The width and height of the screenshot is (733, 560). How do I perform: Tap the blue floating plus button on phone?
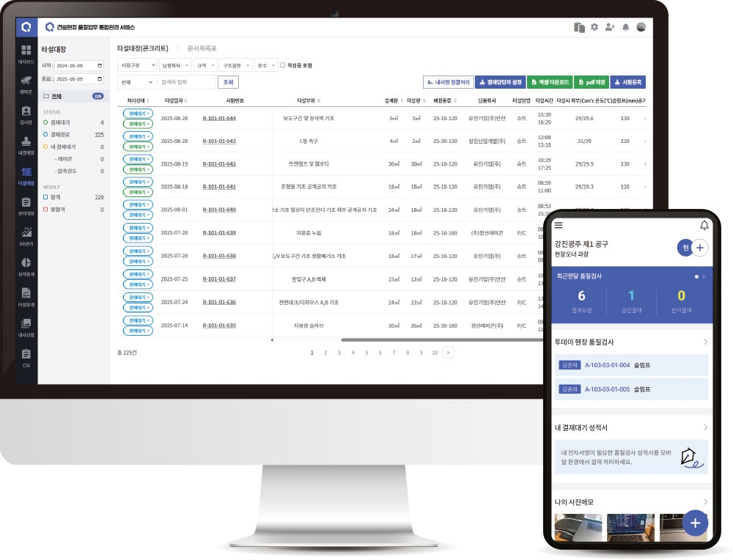click(x=695, y=523)
